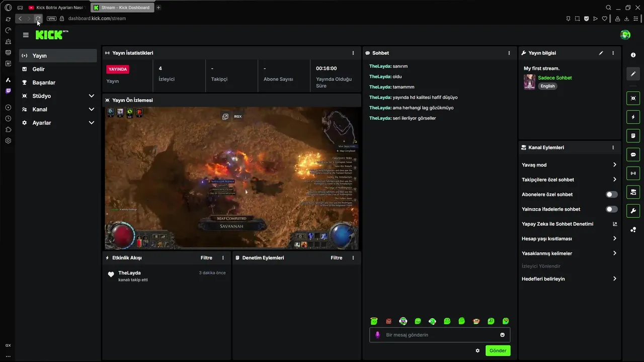Open browser sidebar settings gear

click(8, 141)
